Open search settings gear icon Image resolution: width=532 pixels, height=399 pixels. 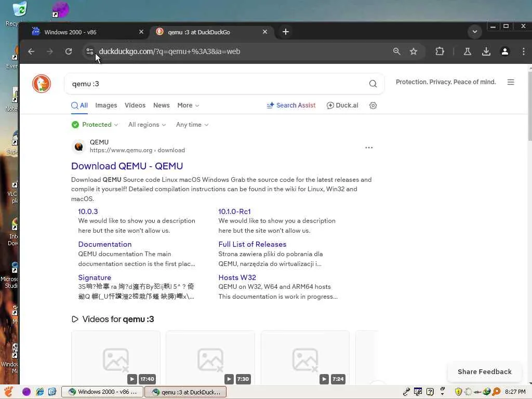click(x=373, y=105)
